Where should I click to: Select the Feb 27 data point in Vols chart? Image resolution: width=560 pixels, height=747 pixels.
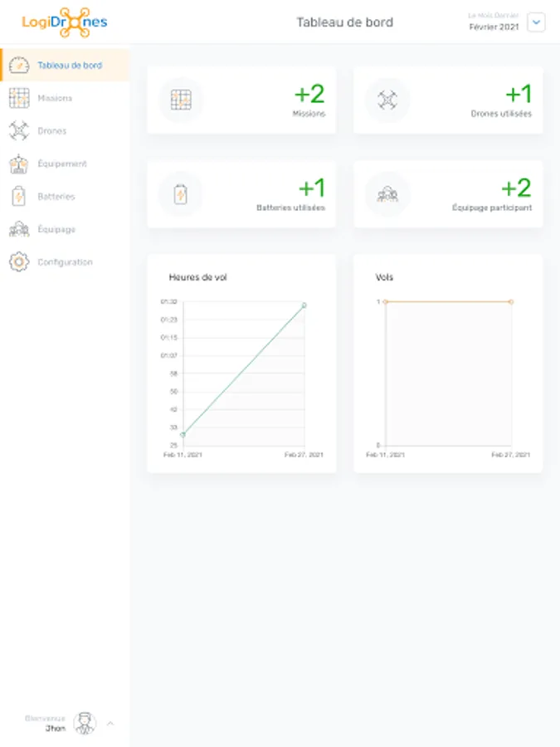point(511,301)
